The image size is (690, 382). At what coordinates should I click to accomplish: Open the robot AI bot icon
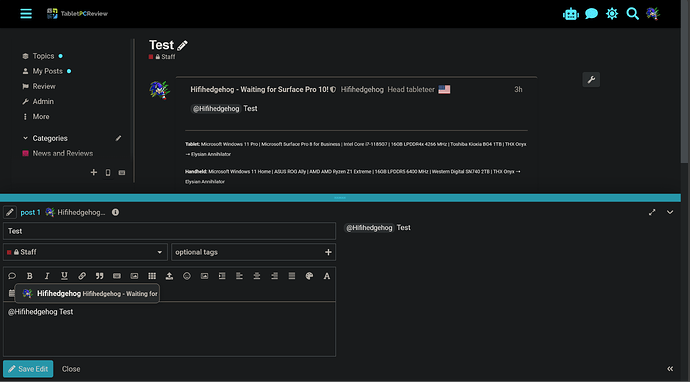pyautogui.click(x=570, y=14)
